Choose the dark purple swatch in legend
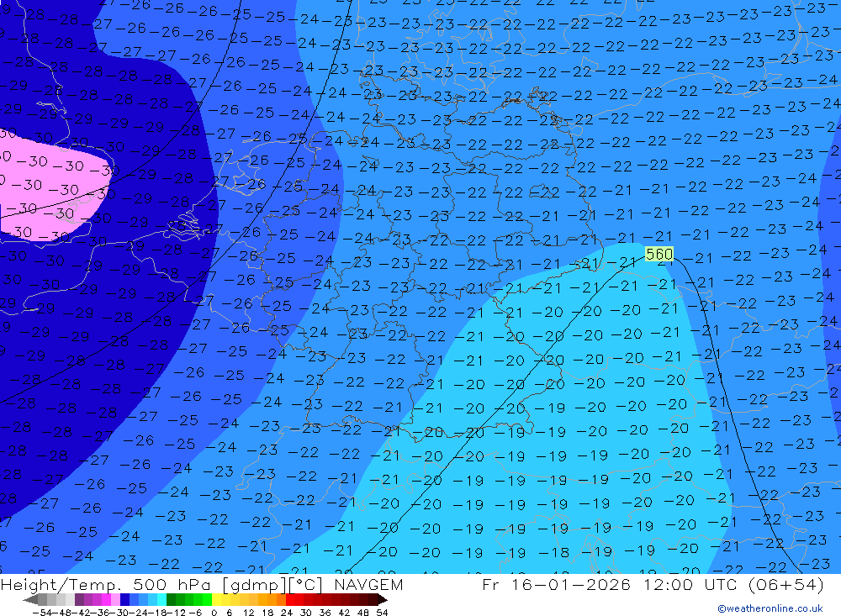The image size is (841, 616). 79,600
